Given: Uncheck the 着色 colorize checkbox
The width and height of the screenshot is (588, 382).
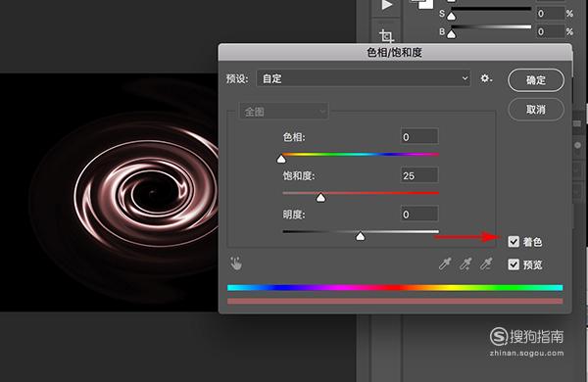Looking at the screenshot, I should click(x=514, y=242).
